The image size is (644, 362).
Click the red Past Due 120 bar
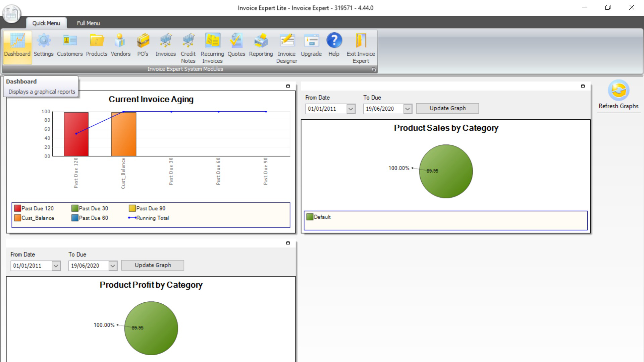click(76, 134)
